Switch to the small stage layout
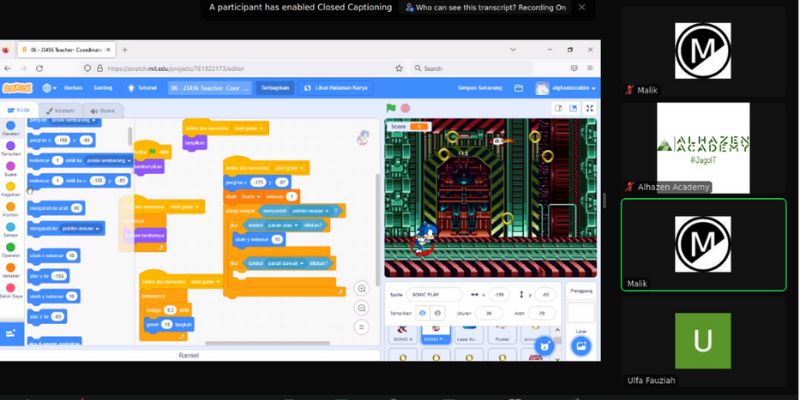800x400 pixels. pos(556,108)
